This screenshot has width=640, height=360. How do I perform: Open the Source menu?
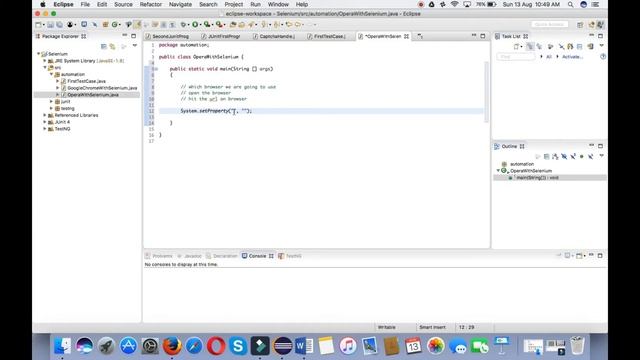tap(123, 4)
